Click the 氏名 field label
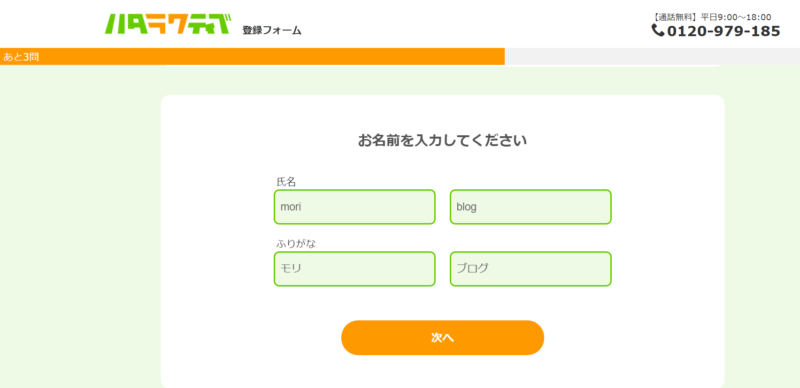The height and width of the screenshot is (388, 800). tap(286, 182)
